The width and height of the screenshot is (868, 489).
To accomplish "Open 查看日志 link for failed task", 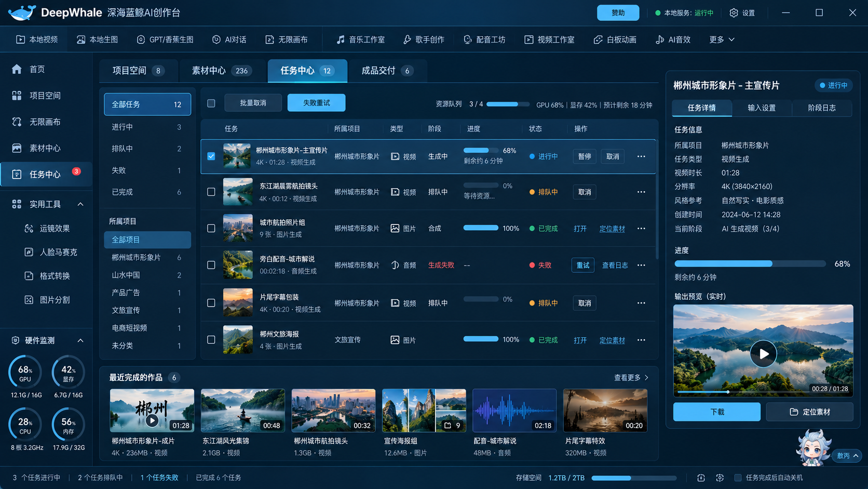I will pyautogui.click(x=615, y=266).
